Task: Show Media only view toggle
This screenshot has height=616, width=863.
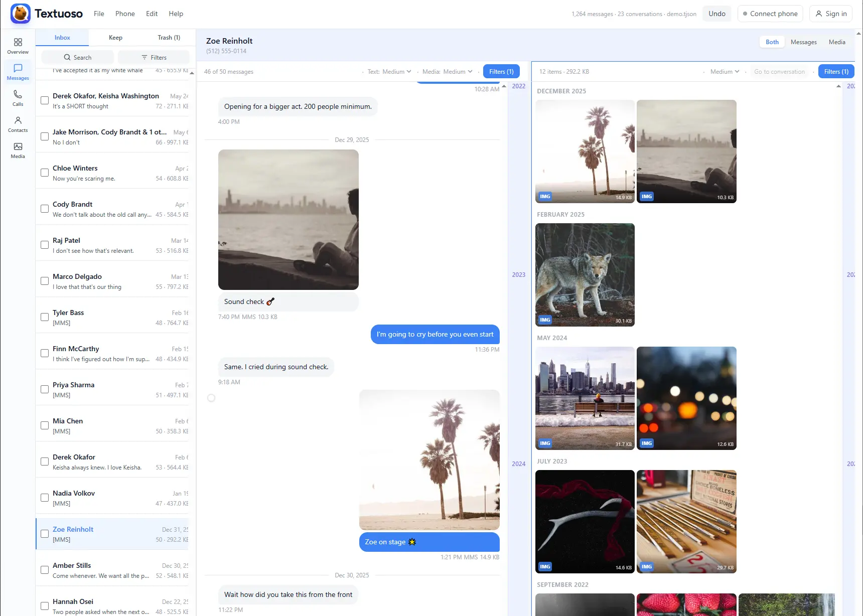Action: point(837,42)
